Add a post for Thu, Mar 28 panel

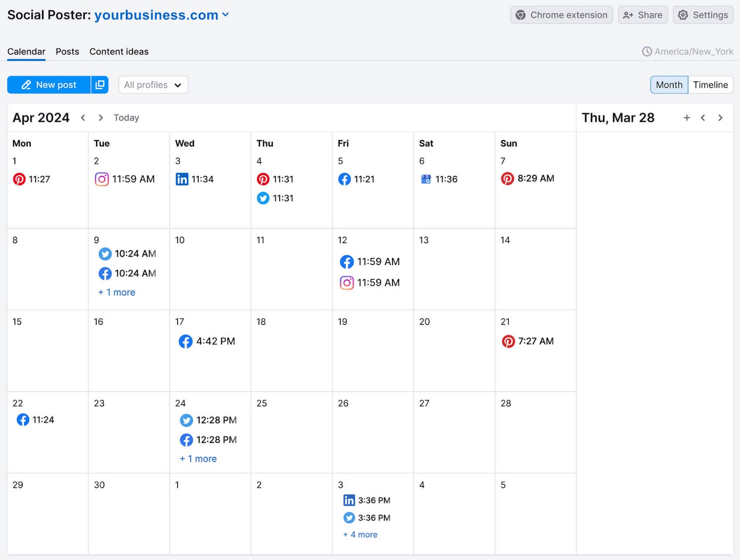(x=687, y=117)
